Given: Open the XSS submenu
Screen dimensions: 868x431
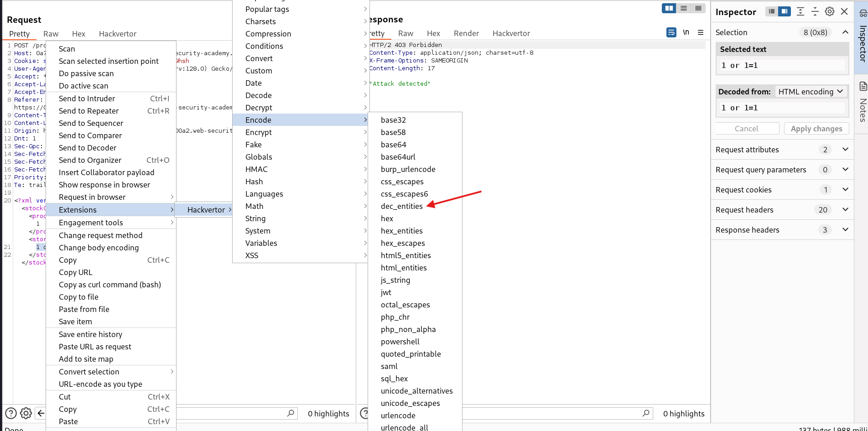Looking at the screenshot, I should click(301, 255).
